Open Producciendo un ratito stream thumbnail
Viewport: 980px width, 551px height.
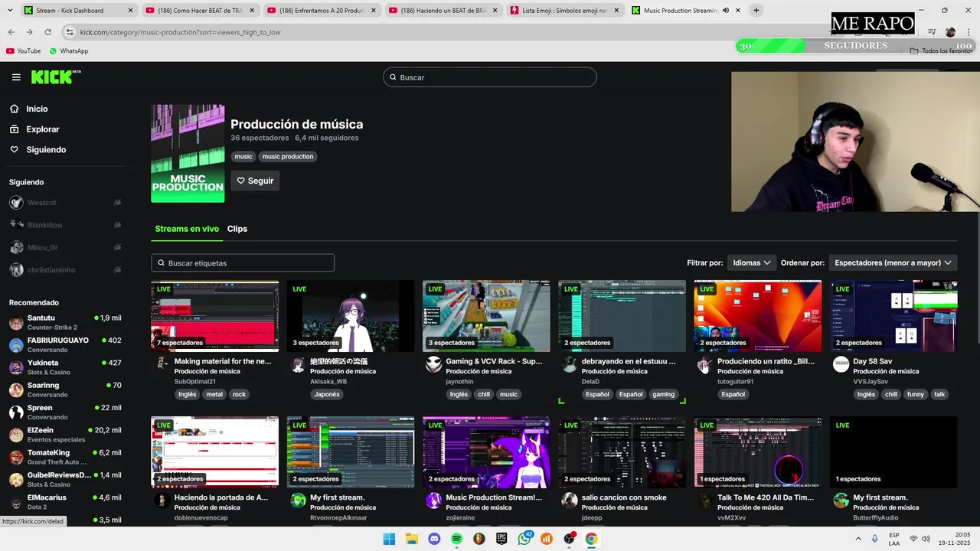758,316
